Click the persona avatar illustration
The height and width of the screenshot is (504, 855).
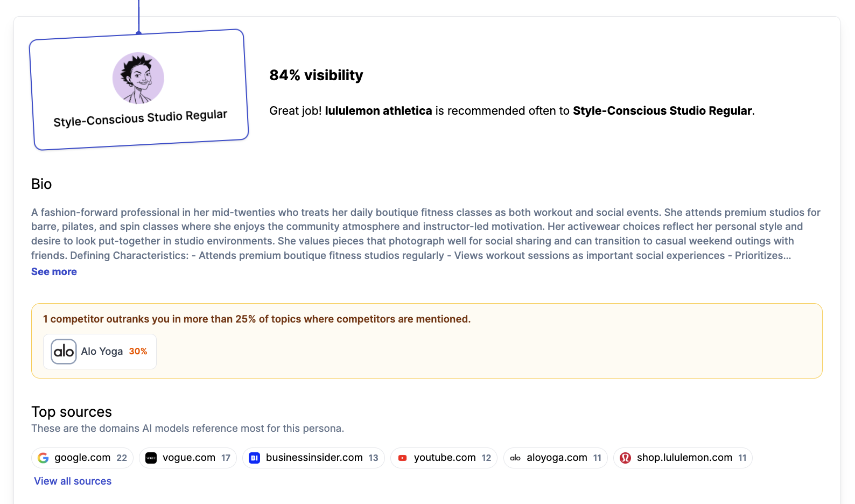(x=138, y=78)
